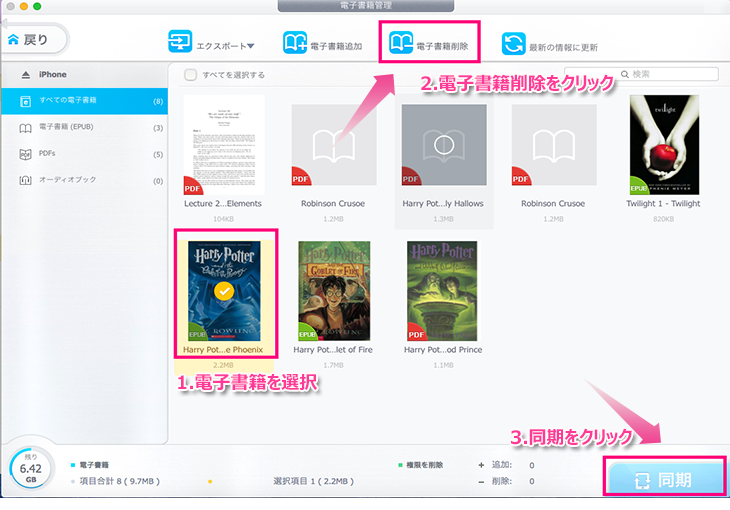The height and width of the screenshot is (510, 730).
Task: Go back with the 戻り home button
Action: coord(35,40)
